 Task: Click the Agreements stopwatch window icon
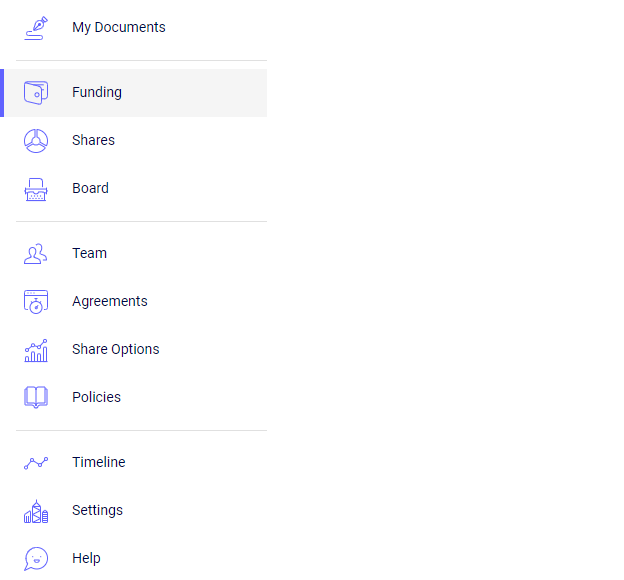pyautogui.click(x=36, y=302)
